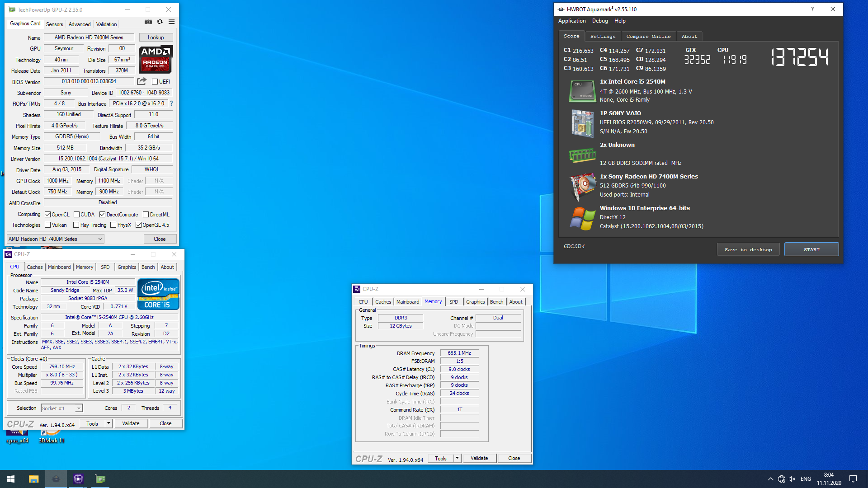Screen dimensions: 868x488
Task: Click the Tools button in left CPU-Z
Action: 92,423
